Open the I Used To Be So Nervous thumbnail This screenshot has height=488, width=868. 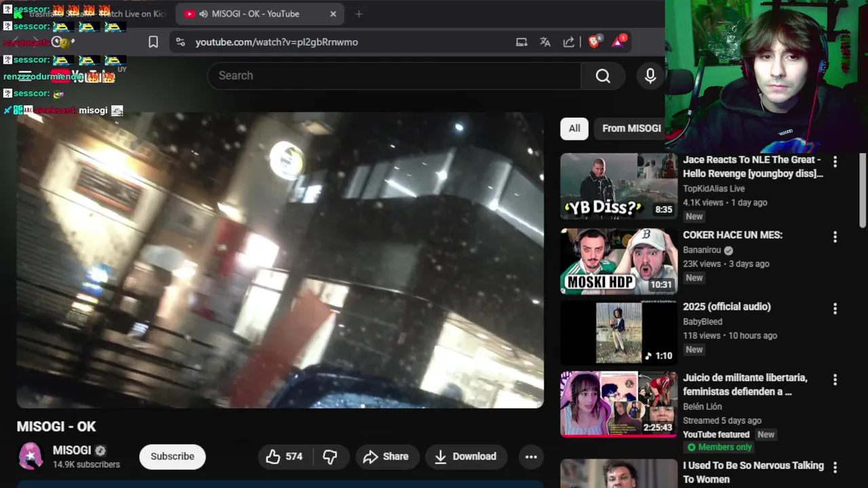tap(618, 474)
